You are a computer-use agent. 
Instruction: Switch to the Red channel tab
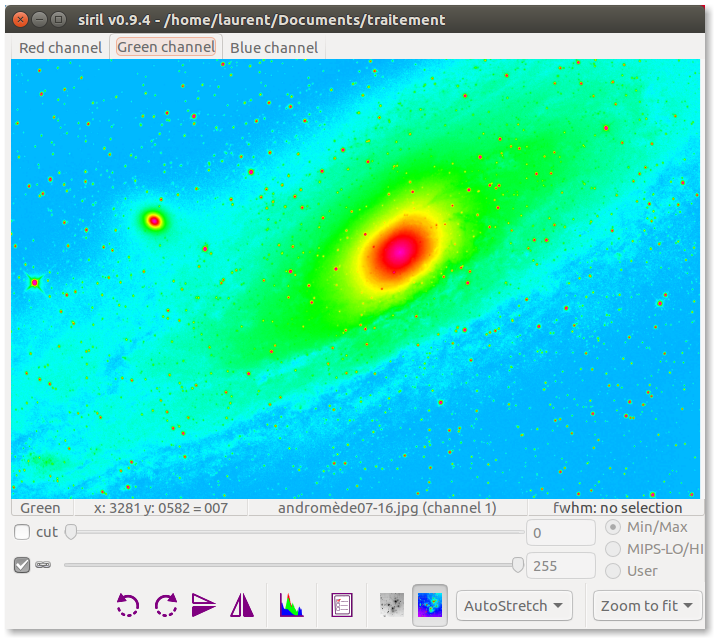pos(60,48)
